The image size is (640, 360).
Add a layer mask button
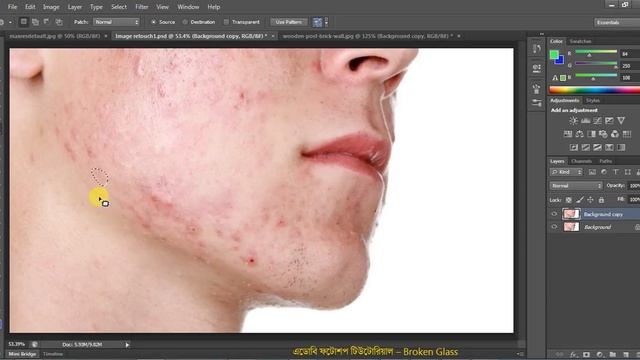(587, 355)
